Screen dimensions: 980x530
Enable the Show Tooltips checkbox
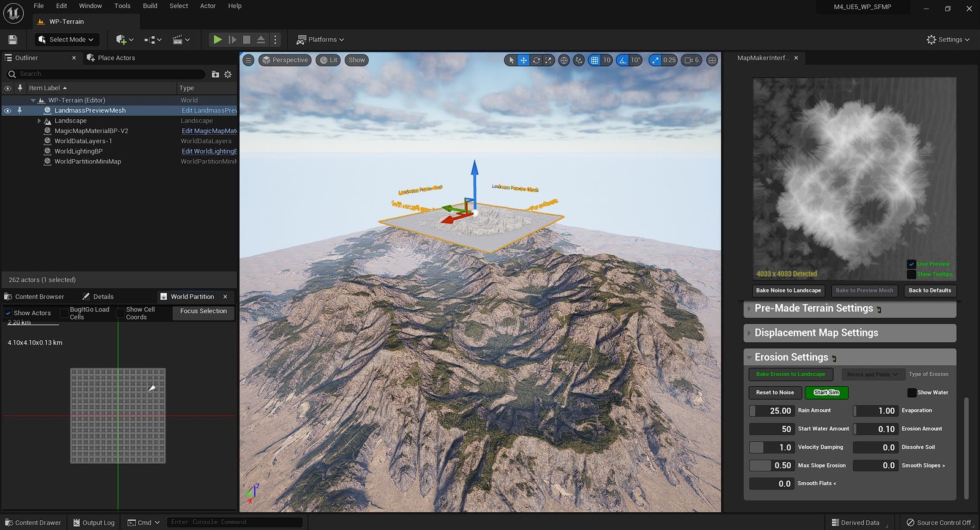911,274
